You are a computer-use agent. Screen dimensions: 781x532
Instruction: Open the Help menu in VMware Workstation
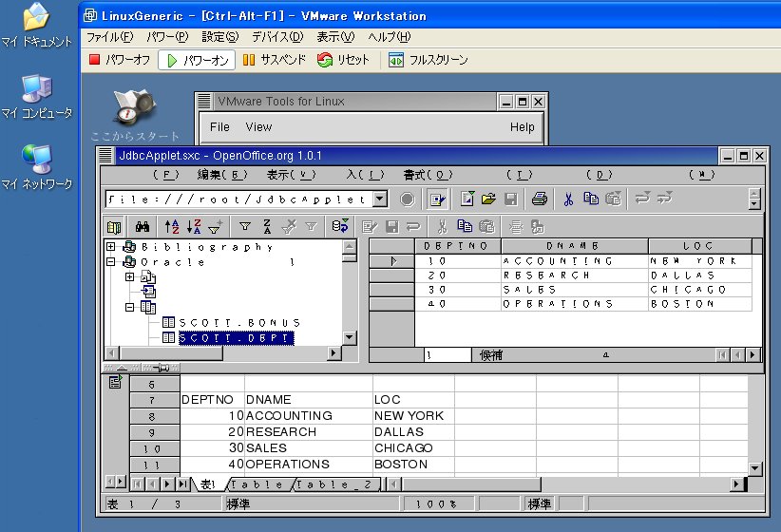(390, 37)
